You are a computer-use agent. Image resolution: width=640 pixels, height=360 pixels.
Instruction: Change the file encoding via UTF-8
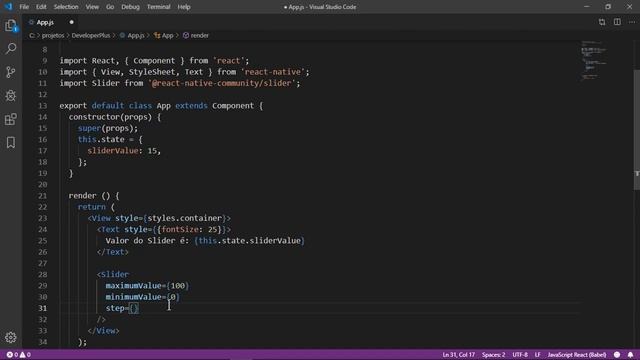pyautogui.click(x=520, y=355)
